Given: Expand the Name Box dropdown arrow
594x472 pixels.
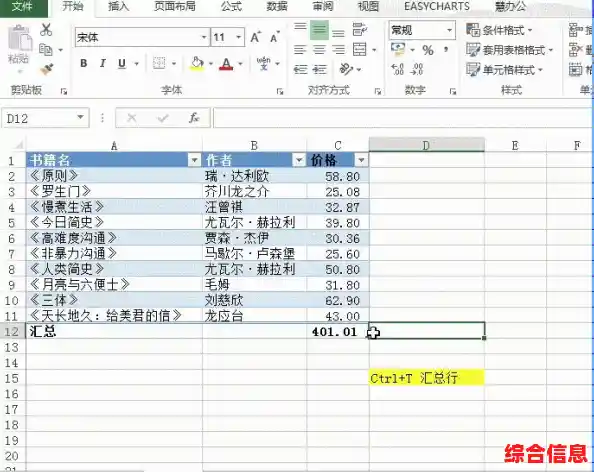Looking at the screenshot, I should click(x=80, y=118).
